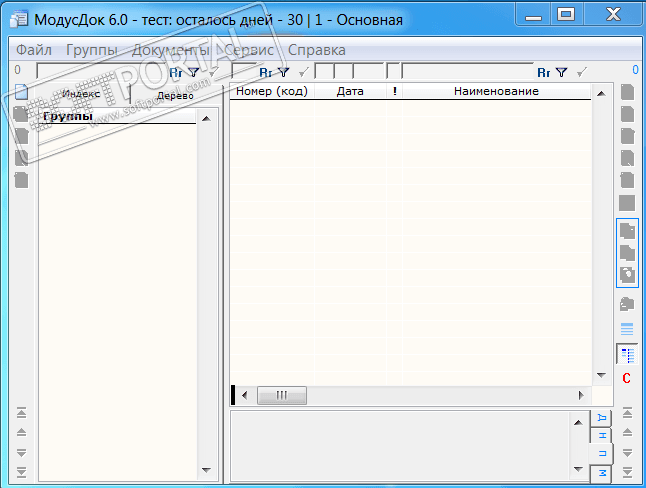Move group to bottom in groups sidebar
The height and width of the screenshot is (488, 646).
tap(21, 472)
